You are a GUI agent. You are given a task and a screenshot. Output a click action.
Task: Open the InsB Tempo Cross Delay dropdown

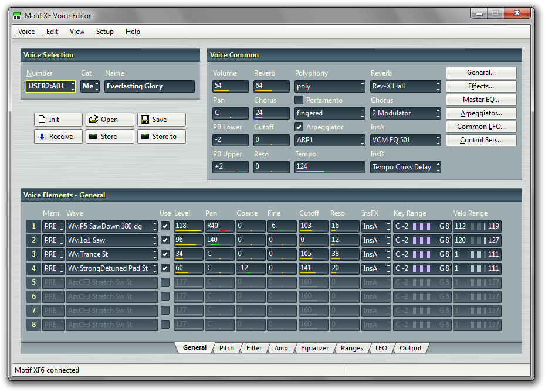[x=405, y=167]
